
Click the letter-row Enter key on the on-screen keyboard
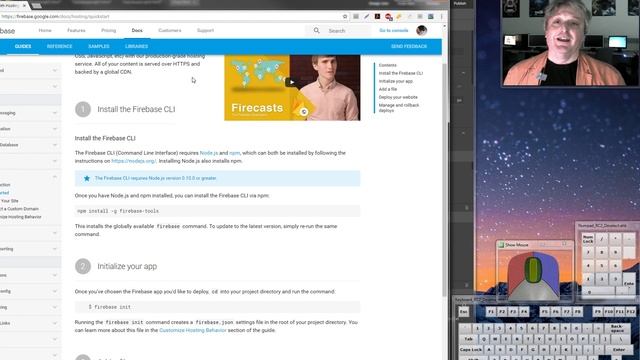click(x=619, y=350)
